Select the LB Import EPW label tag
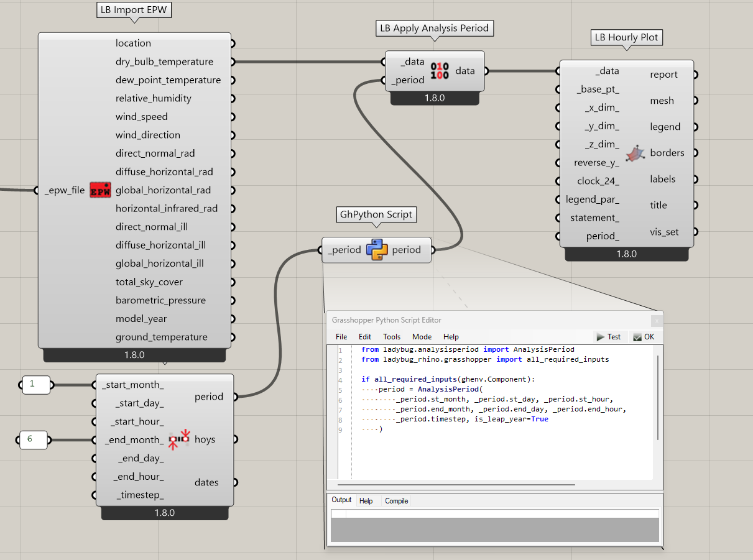The height and width of the screenshot is (560, 753). tap(135, 10)
